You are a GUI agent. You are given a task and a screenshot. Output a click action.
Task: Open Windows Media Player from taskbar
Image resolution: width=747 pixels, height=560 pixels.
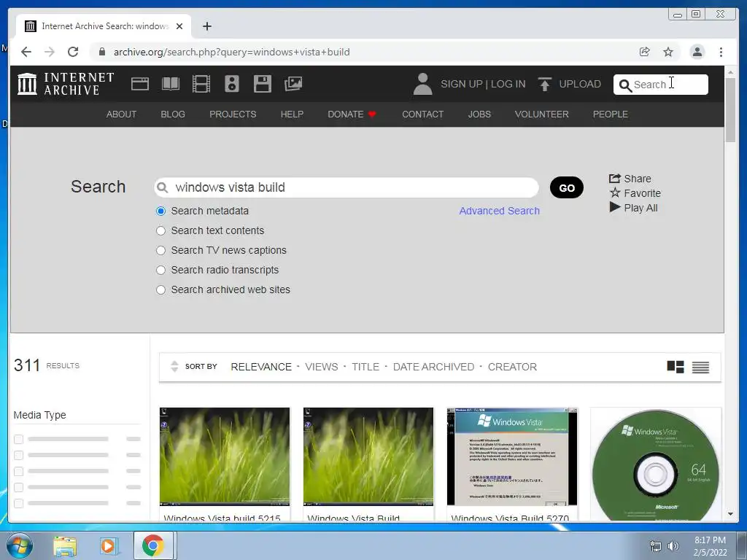[108, 545]
